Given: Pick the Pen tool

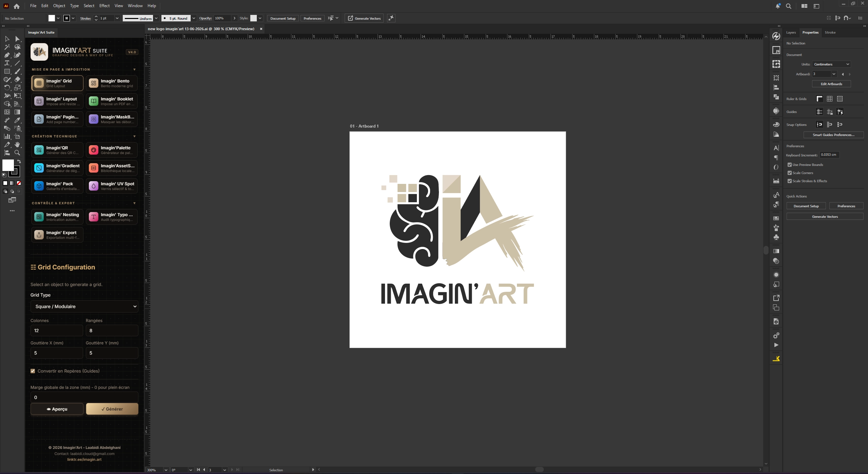Looking at the screenshot, I should click(x=7, y=55).
